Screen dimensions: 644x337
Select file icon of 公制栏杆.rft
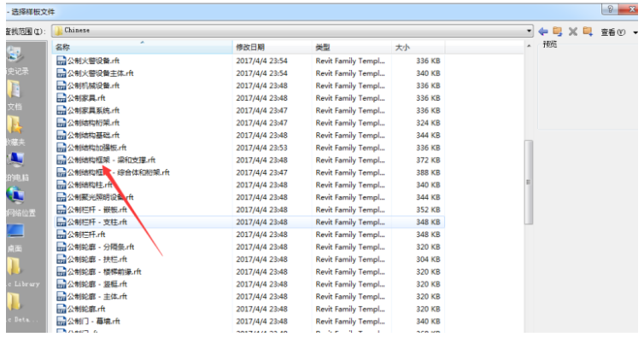(61, 235)
